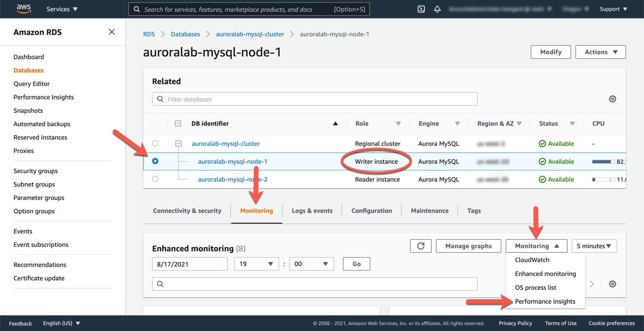Sort by DB identifier ascending arrow

(335, 123)
